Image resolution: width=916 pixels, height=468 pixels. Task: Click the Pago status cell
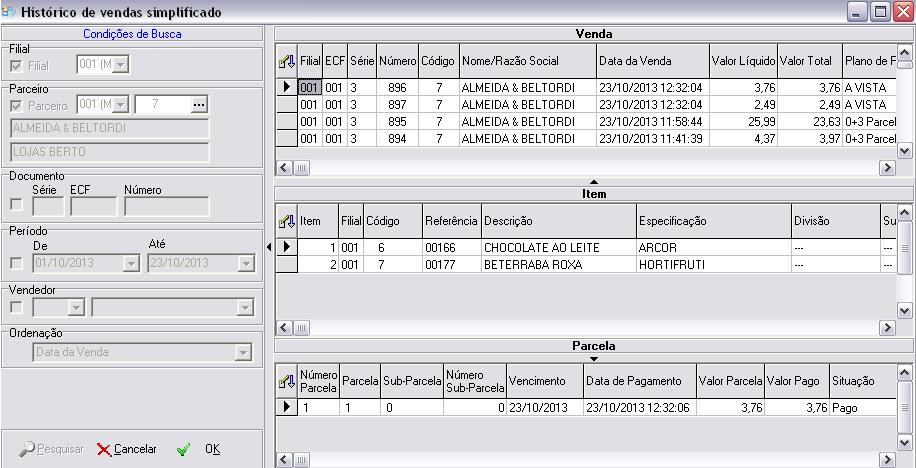click(862, 407)
